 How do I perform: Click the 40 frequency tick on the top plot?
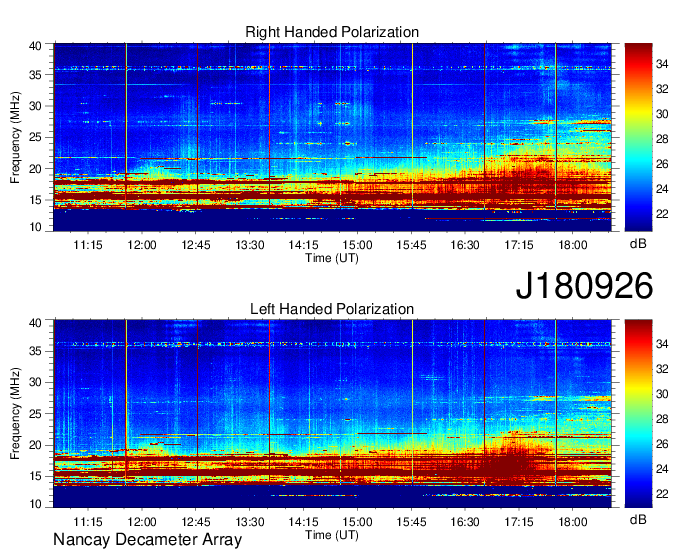click(x=35, y=46)
